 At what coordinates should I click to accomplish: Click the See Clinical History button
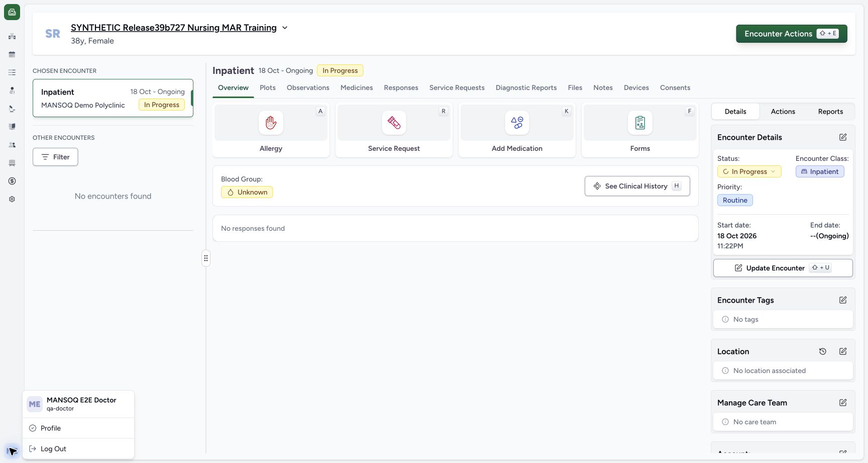point(637,186)
